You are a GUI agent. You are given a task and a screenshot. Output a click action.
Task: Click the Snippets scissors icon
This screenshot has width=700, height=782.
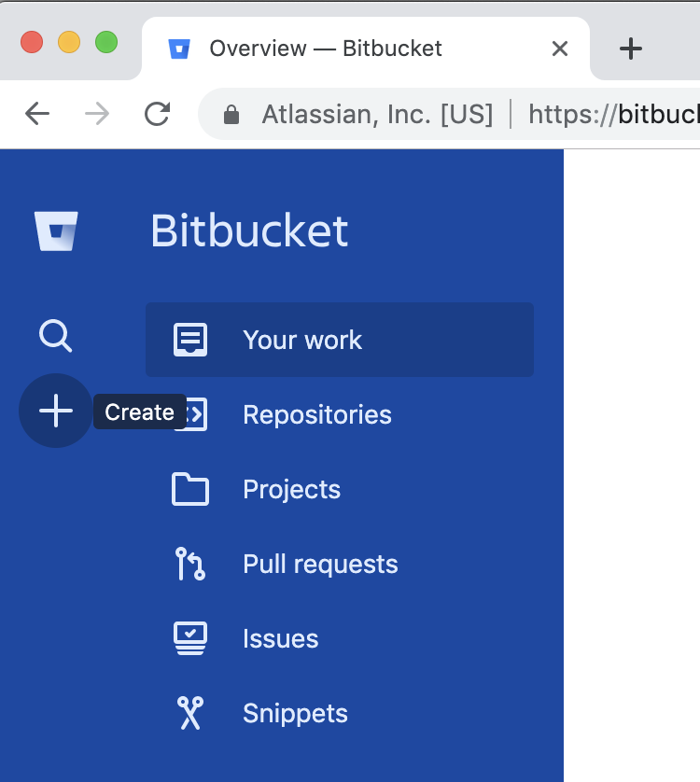click(190, 713)
